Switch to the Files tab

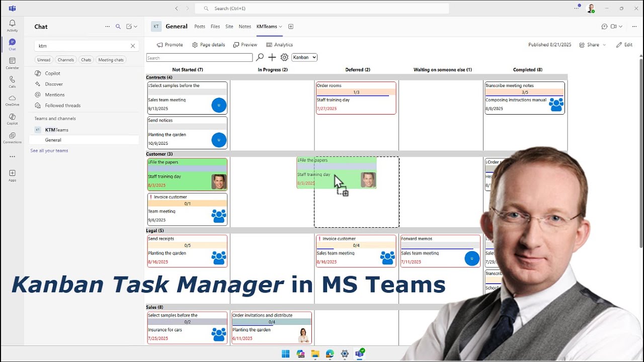coord(215,27)
